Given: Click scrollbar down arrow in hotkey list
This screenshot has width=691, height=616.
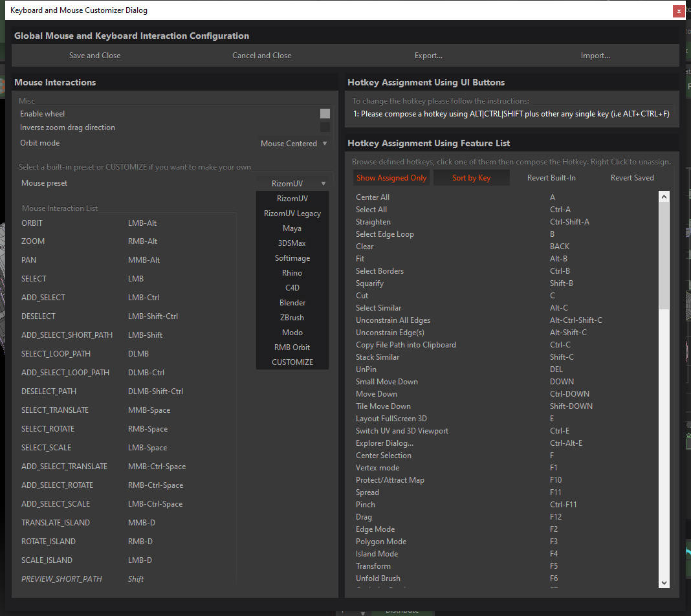Looking at the screenshot, I should pos(664,583).
